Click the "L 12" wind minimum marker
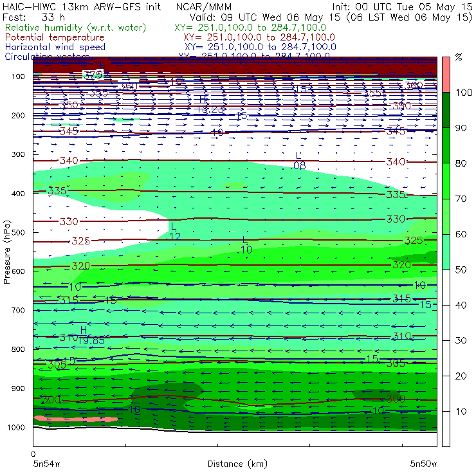 (x=174, y=232)
